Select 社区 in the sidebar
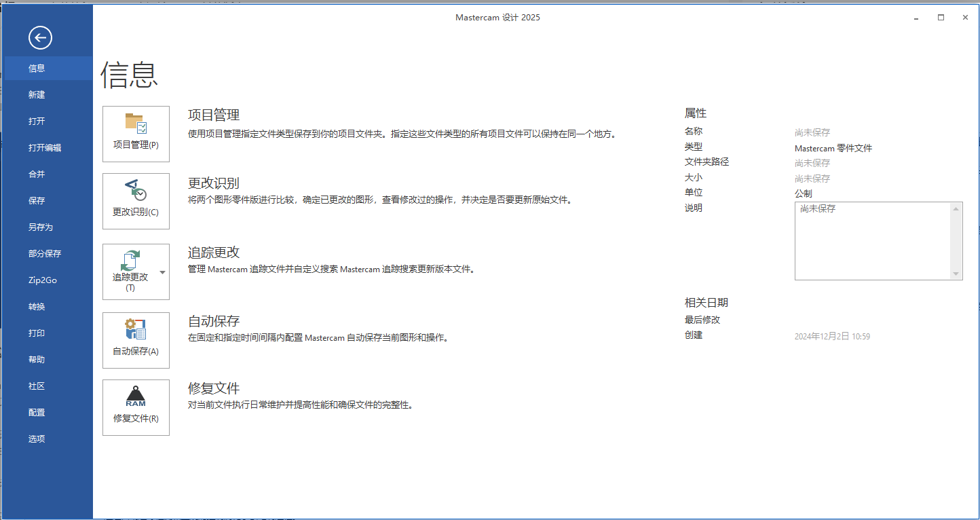The height and width of the screenshot is (520, 980). click(48, 386)
